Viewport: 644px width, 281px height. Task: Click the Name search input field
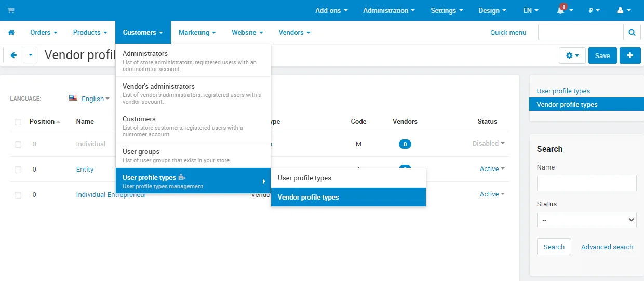(586, 183)
